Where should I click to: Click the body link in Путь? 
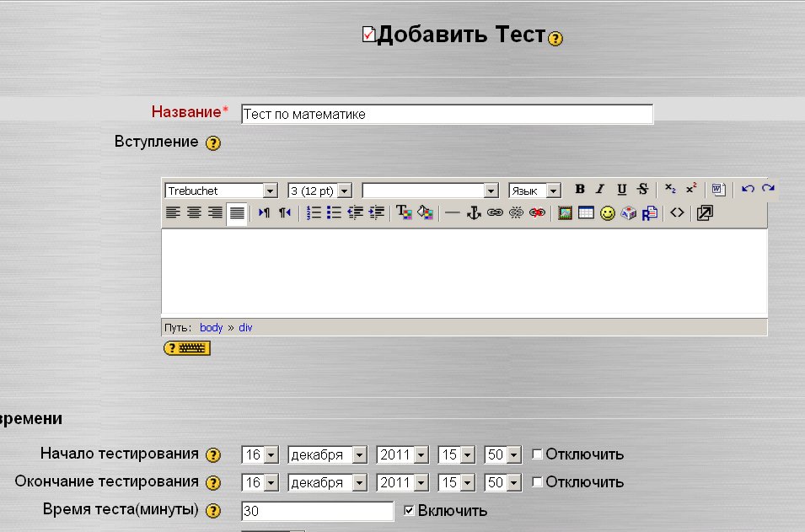coord(211,327)
